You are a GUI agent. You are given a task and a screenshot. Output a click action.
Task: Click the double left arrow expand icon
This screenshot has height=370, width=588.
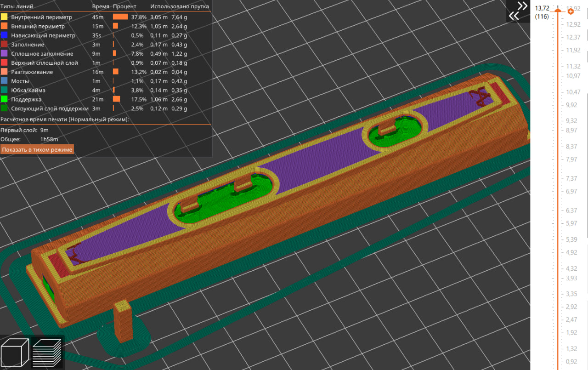[x=513, y=16]
